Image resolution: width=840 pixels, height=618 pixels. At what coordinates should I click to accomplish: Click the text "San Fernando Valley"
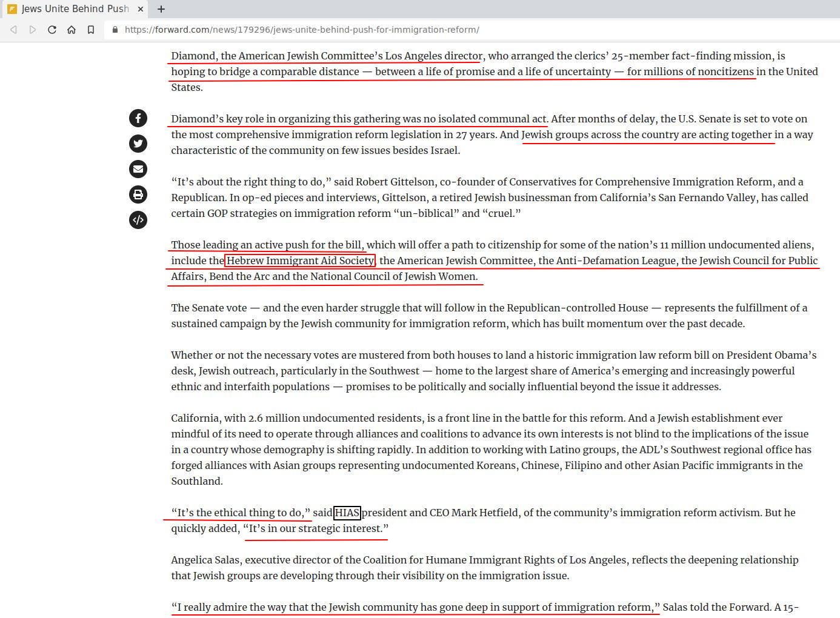coord(707,198)
